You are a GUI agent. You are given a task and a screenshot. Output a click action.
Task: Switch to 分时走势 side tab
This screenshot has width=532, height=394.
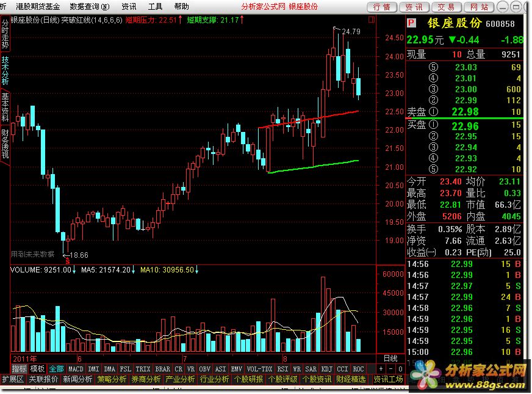[x=5, y=34]
